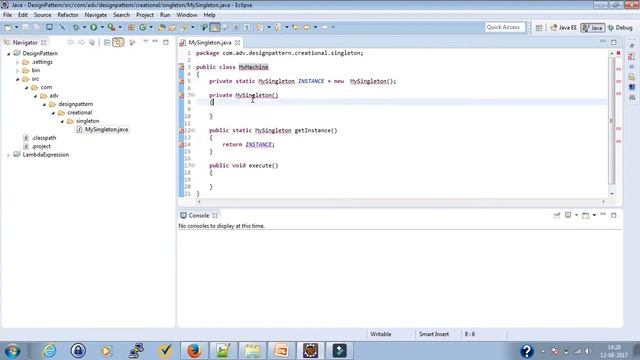Viewport: 640px width, 360px height.
Task: Click the blue help question mark in taskbar
Action: pyautogui.click(x=527, y=351)
